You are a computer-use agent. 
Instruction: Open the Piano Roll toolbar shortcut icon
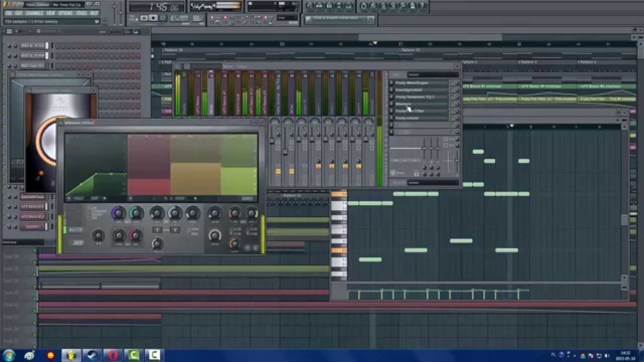[x=330, y=6]
